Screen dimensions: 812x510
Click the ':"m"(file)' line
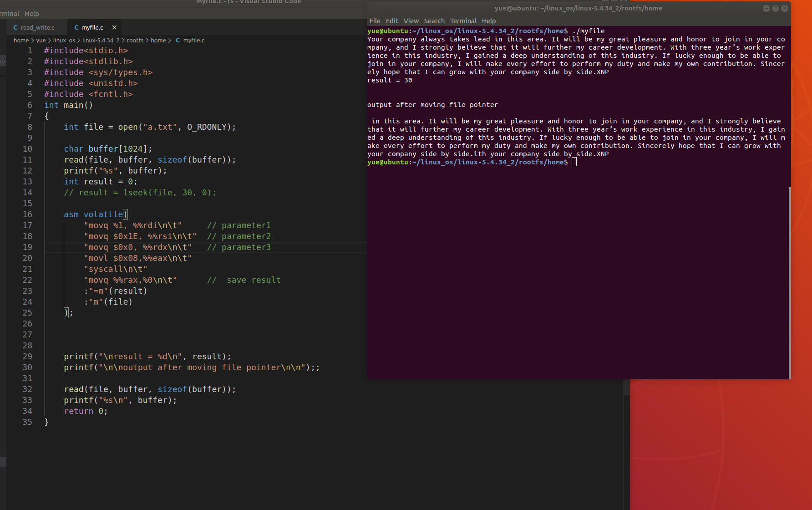(x=108, y=302)
